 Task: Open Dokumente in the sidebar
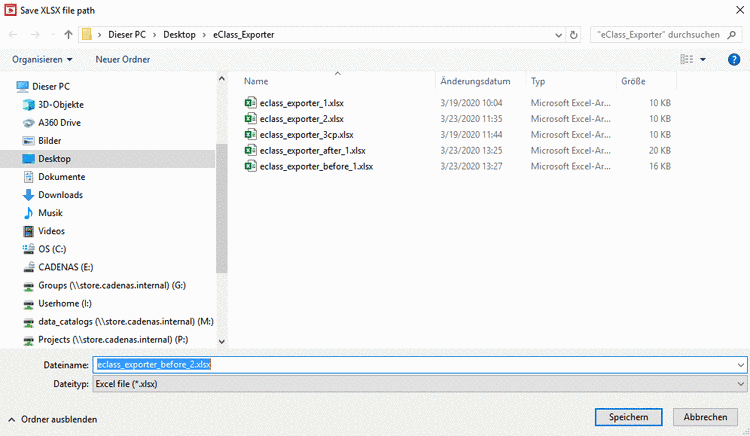(x=62, y=177)
